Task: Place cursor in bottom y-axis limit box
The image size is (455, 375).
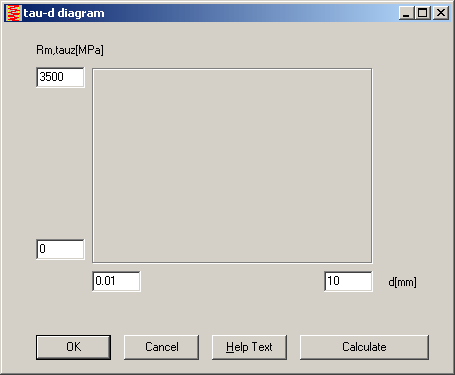Action: (x=60, y=249)
